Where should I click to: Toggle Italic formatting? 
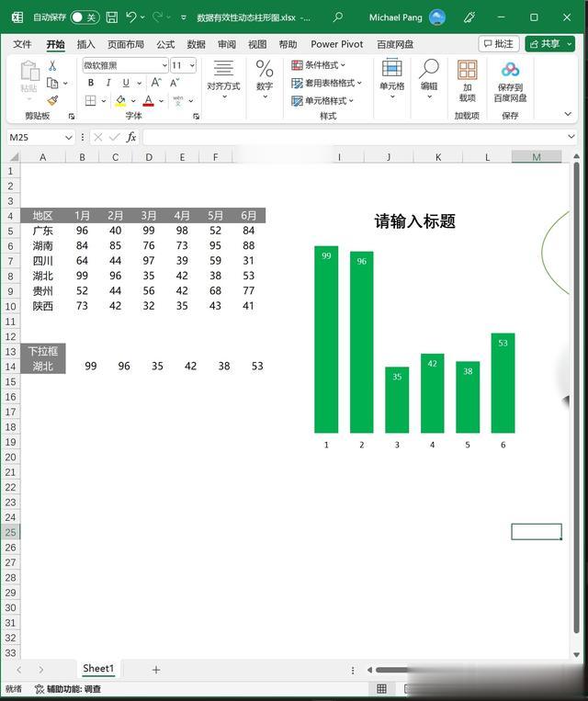click(x=108, y=83)
